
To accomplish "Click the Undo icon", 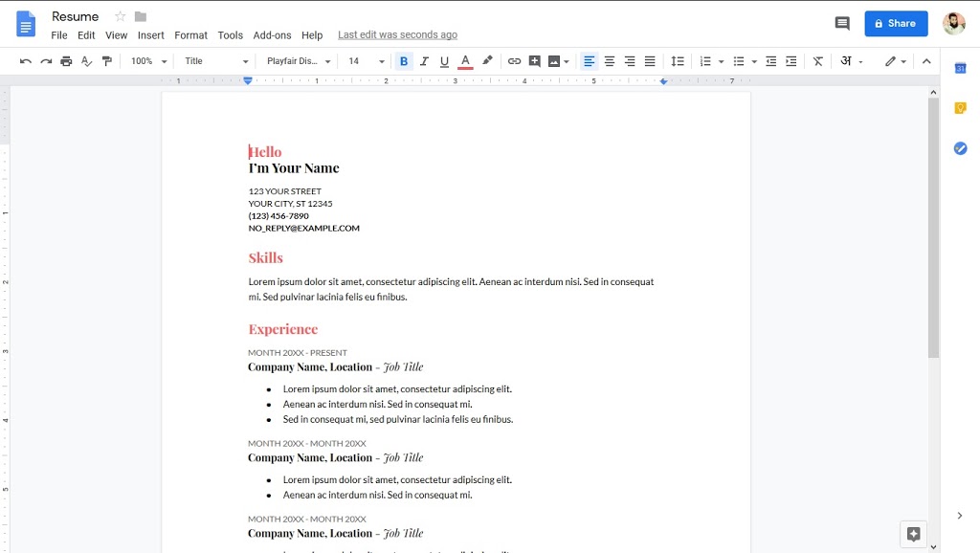I will point(26,61).
